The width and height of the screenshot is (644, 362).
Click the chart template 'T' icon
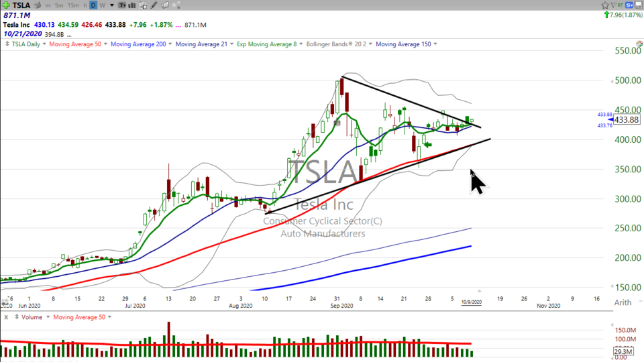(x=122, y=5)
